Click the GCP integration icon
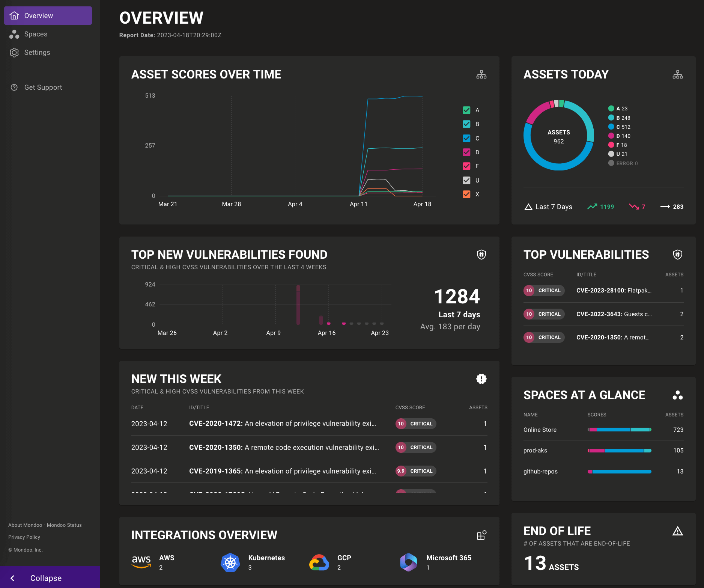The width and height of the screenshot is (704, 588). pos(319,562)
